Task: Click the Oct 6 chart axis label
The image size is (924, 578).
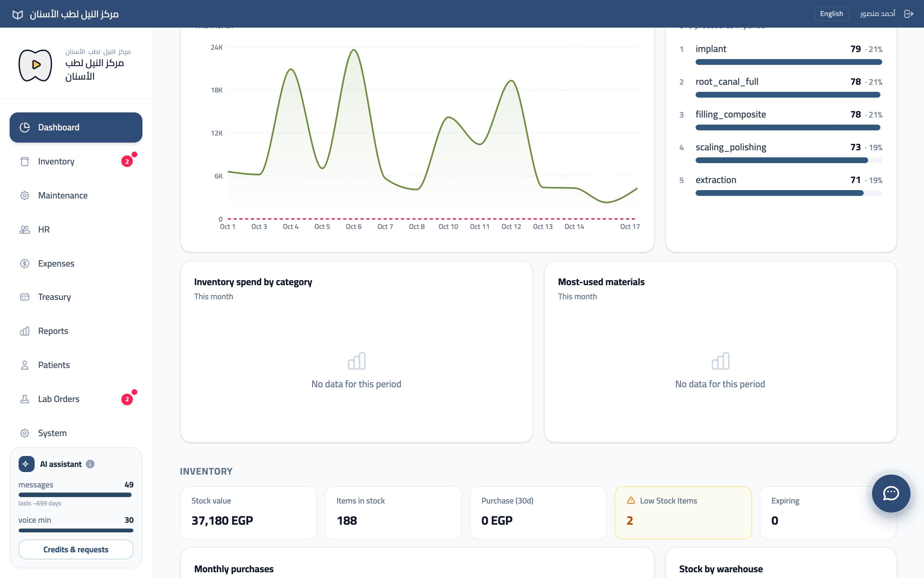Action: [x=354, y=227]
